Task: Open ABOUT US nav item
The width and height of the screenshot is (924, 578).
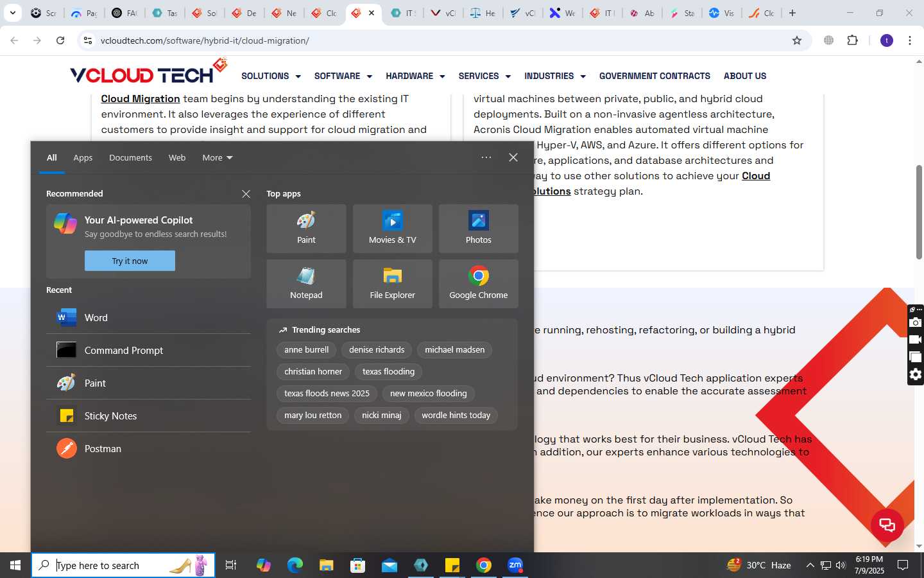Action: [745, 76]
